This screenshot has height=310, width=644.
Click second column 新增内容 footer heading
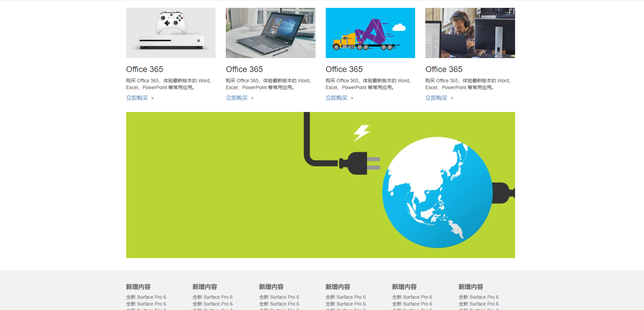pos(205,287)
